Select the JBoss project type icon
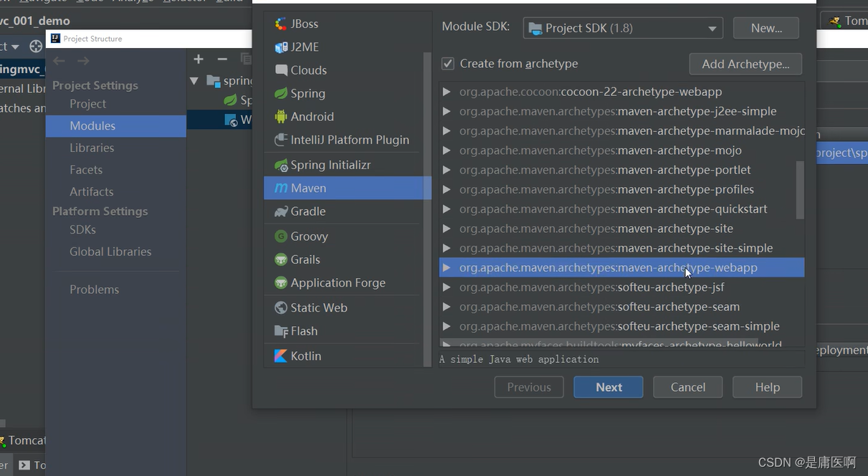The width and height of the screenshot is (868, 476). click(281, 24)
